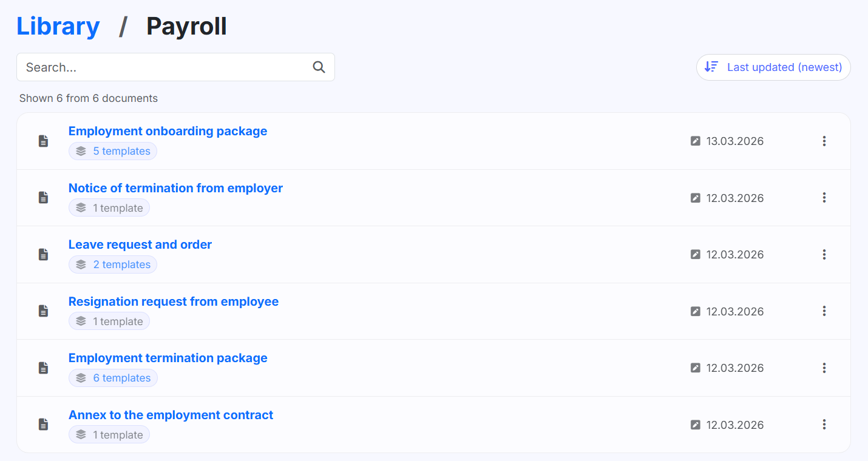Click inside the Search field

[x=152, y=67]
